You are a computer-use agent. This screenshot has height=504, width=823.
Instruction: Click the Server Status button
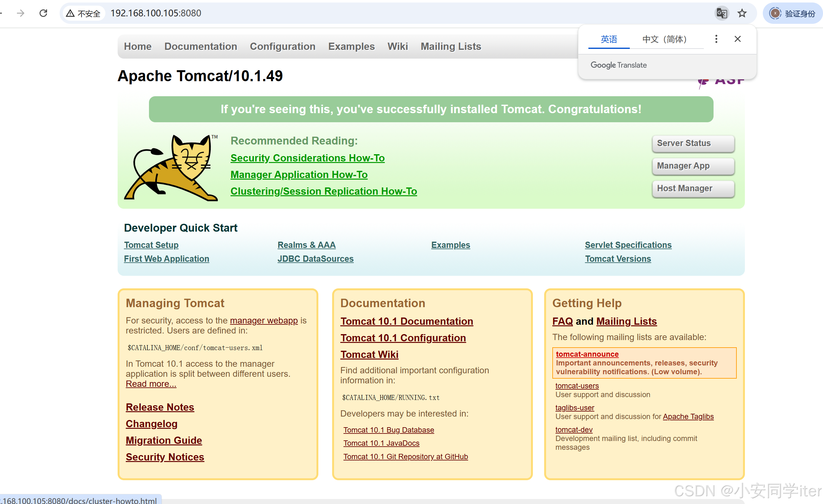(x=693, y=143)
